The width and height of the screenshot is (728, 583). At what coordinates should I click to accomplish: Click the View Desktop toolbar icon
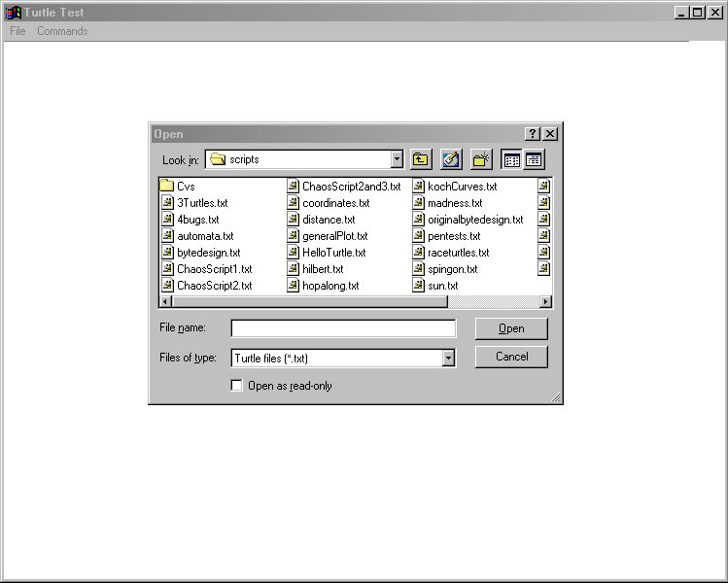451,159
